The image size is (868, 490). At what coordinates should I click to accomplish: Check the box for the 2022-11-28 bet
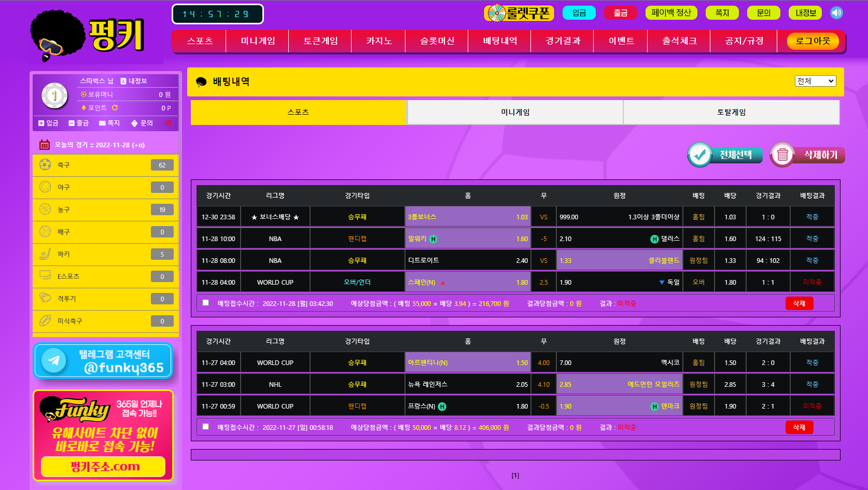206,303
